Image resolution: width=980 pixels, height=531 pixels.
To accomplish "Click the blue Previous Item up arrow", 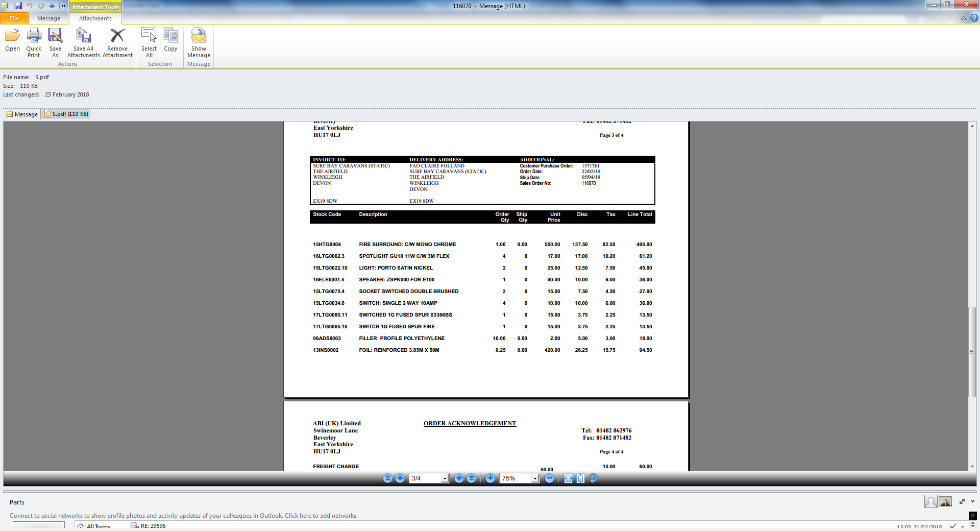I will tap(52, 6).
